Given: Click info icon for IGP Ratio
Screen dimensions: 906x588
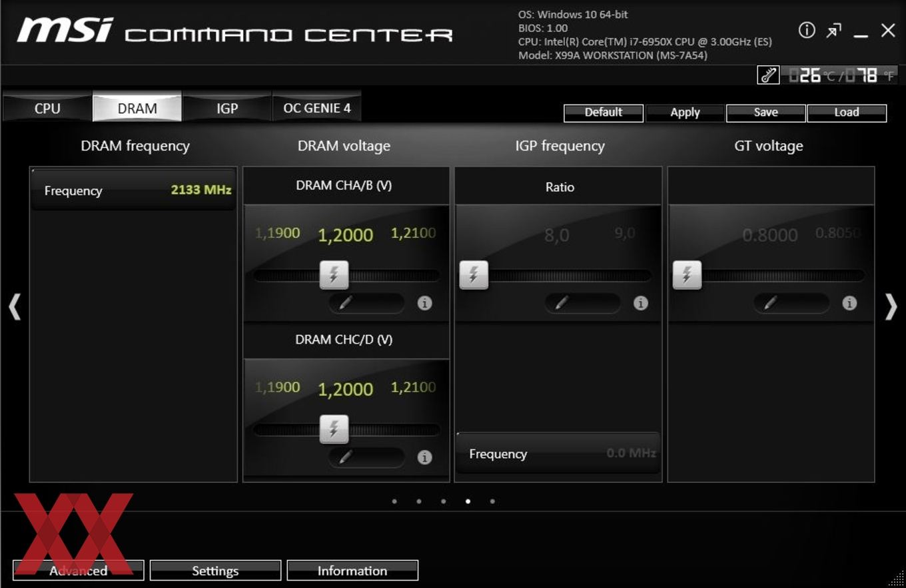Looking at the screenshot, I should click(640, 303).
